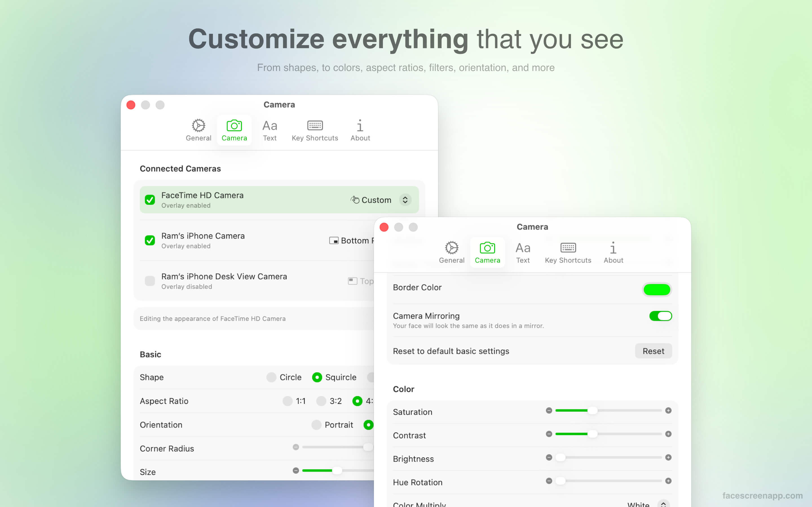The width and height of the screenshot is (812, 507).
Task: Click Reset button for basic settings
Action: coord(653,351)
